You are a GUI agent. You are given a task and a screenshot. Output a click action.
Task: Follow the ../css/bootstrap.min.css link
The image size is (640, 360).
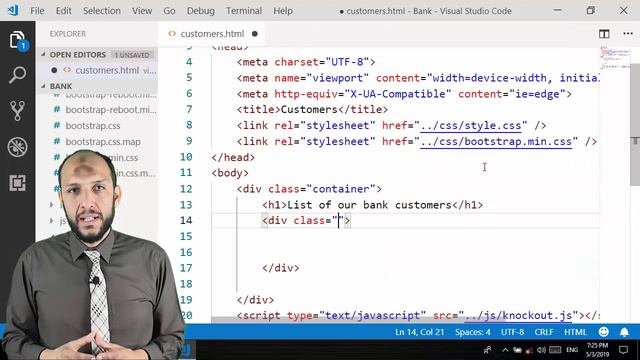click(x=496, y=142)
